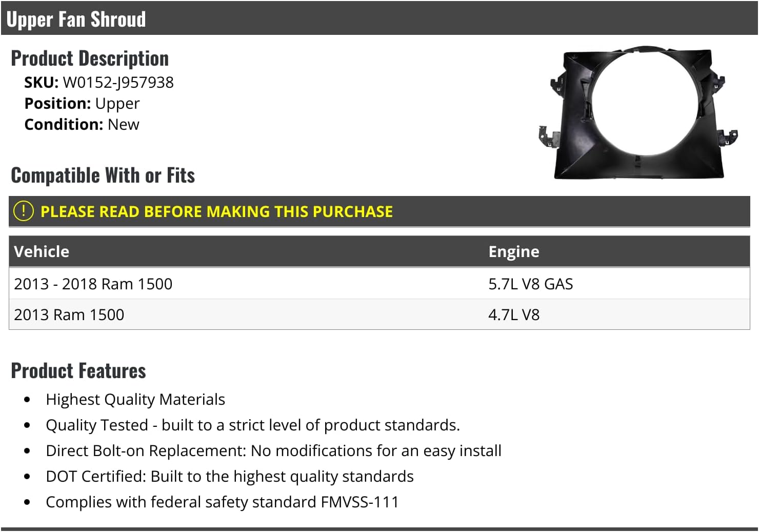The height and width of the screenshot is (532, 759).
Task: Select the "2013 Ram 1500" vehicle cell
Action: [69, 314]
